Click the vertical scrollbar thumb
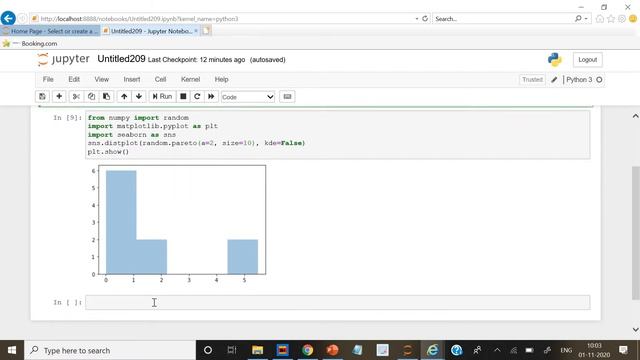 (x=636, y=233)
